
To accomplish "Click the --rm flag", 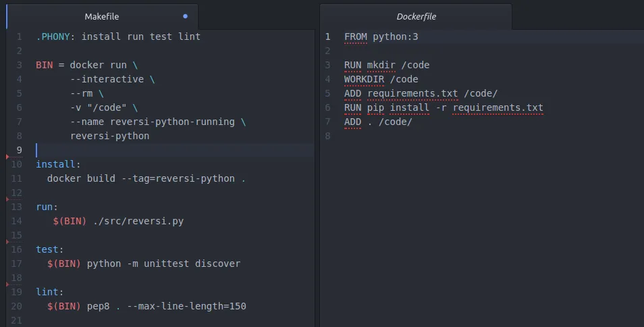I will click(81, 93).
